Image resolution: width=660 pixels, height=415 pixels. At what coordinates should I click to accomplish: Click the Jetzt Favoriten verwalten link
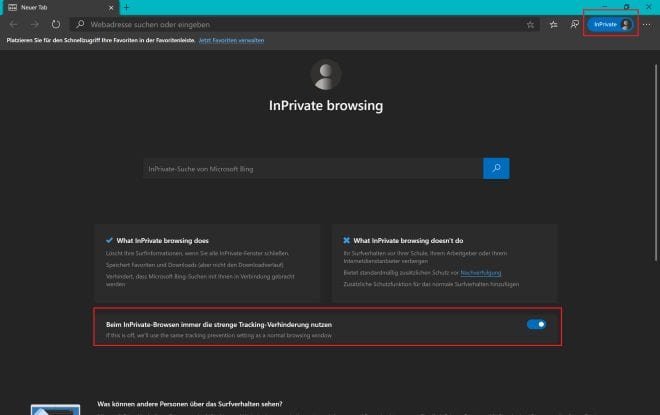click(x=232, y=40)
